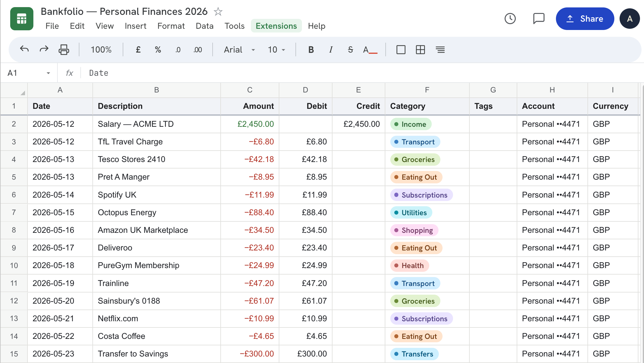
Task: Select the 'Tags' header cell
Action: (493, 106)
